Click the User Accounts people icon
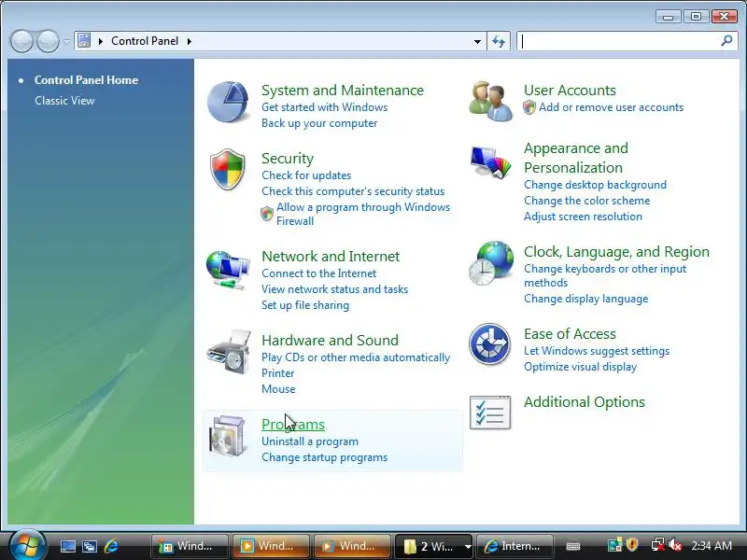The image size is (747, 560). click(x=491, y=102)
